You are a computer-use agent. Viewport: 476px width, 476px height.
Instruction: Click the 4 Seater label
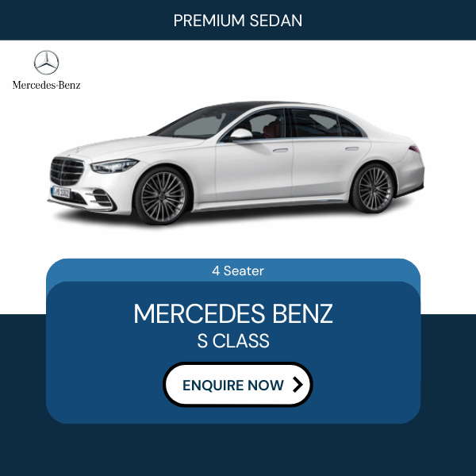pyautogui.click(x=238, y=271)
